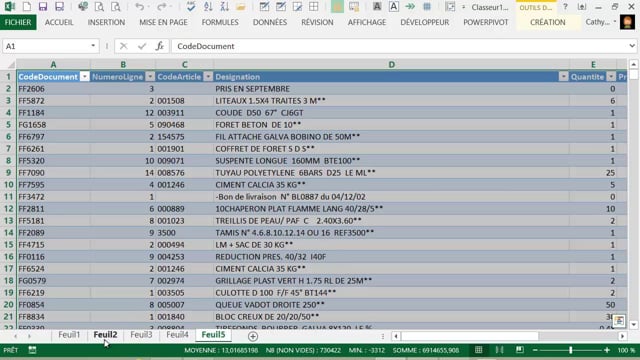The image size is (640, 360).
Task: Sort A to Z ascending icon
Action: pyautogui.click(x=208, y=7)
